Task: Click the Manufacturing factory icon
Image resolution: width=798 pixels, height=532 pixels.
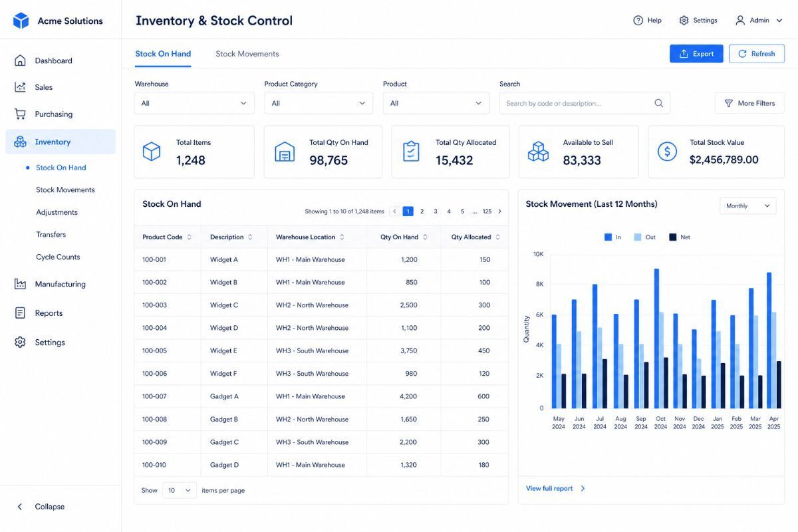Action: click(x=21, y=284)
